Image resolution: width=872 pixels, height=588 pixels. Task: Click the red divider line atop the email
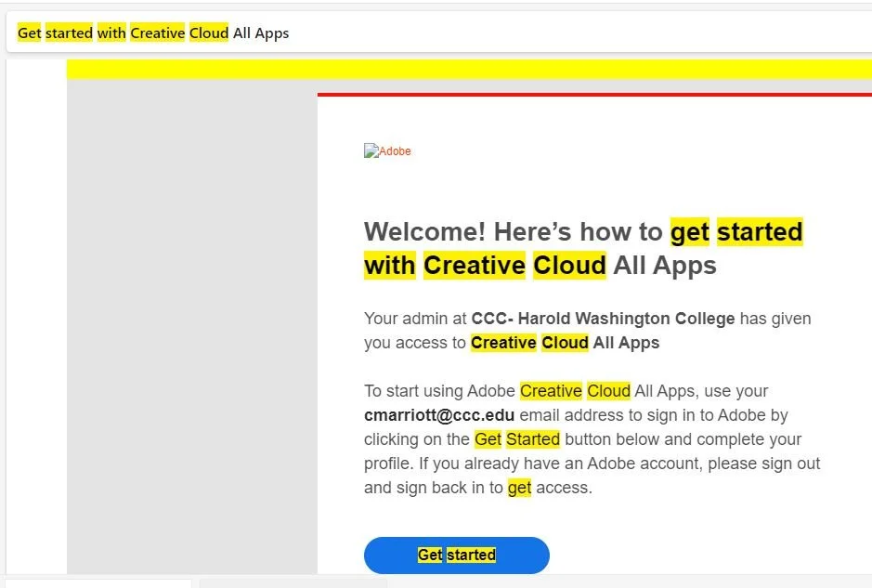click(x=594, y=94)
